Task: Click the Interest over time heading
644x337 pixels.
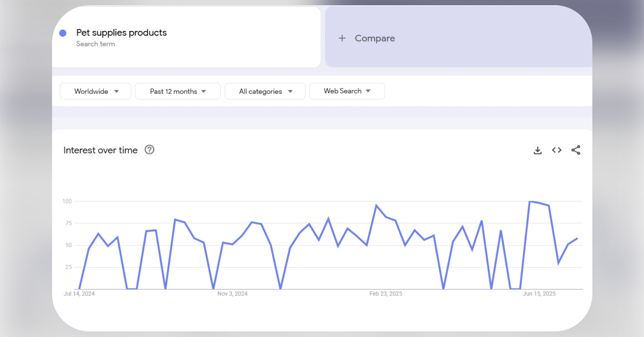Action: 100,150
